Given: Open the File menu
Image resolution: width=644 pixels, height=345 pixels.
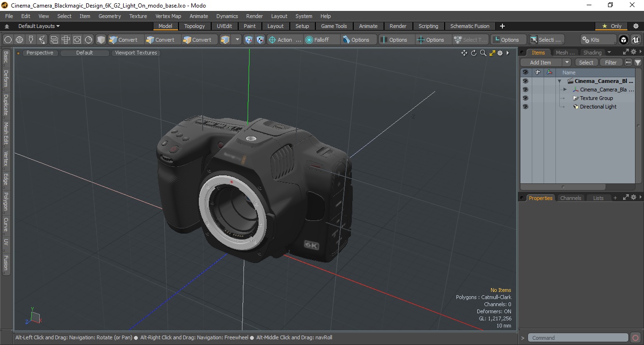Looking at the screenshot, I should (9, 16).
